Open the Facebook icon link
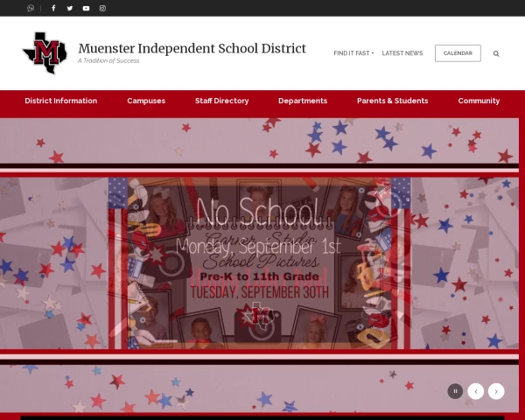Image resolution: width=525 pixels, height=420 pixels. (53, 8)
